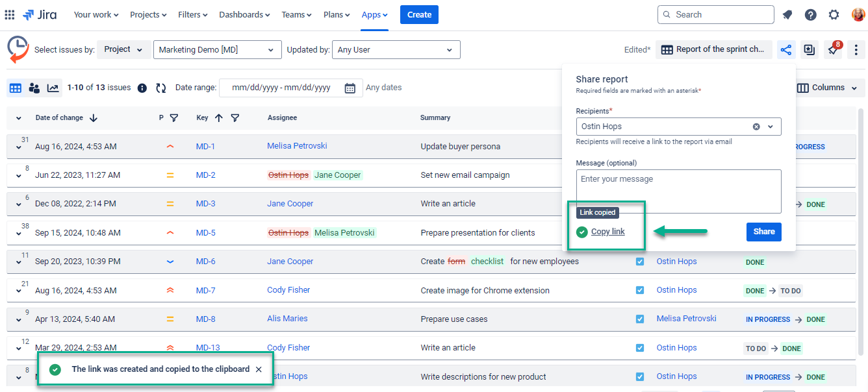Open the Dashboards menu
The height and width of the screenshot is (392, 868).
(244, 14)
